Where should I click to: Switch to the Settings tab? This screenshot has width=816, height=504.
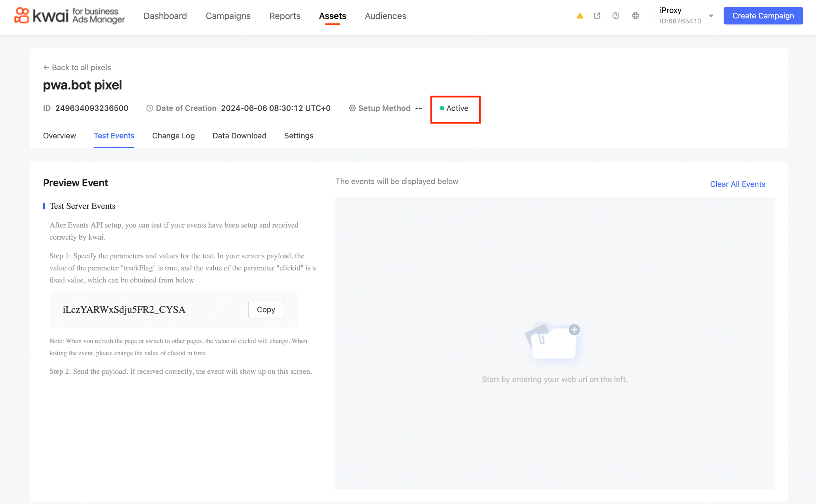click(x=299, y=136)
